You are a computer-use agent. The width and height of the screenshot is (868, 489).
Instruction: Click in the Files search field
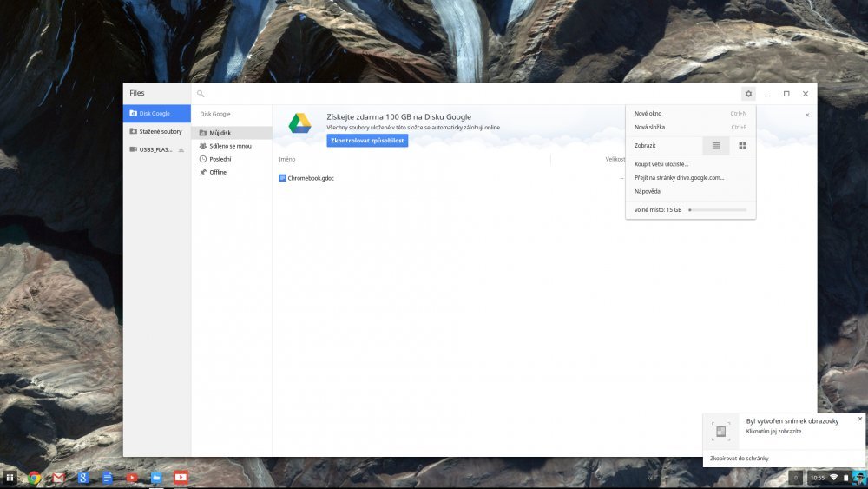click(465, 94)
